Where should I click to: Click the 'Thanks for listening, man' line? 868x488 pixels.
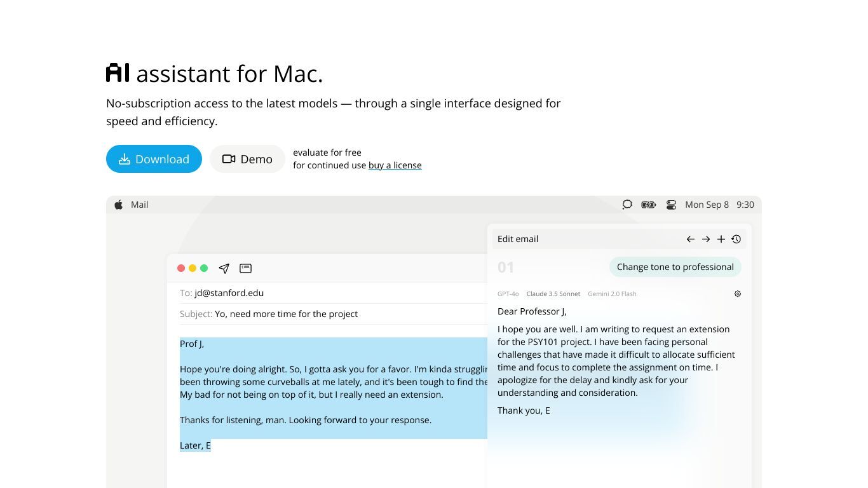click(306, 420)
